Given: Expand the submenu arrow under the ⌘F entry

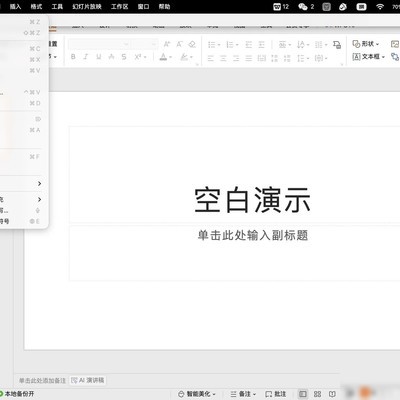Looking at the screenshot, I should pos(39,184).
